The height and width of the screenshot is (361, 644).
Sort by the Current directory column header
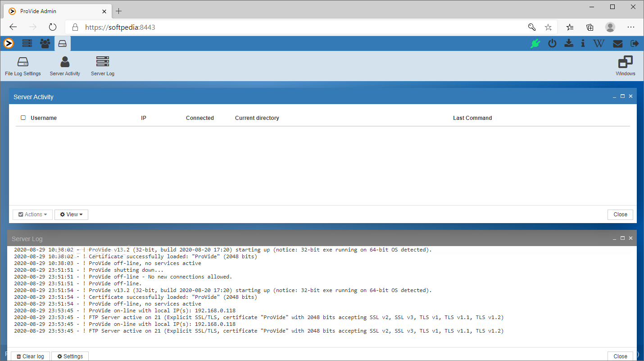257,118
